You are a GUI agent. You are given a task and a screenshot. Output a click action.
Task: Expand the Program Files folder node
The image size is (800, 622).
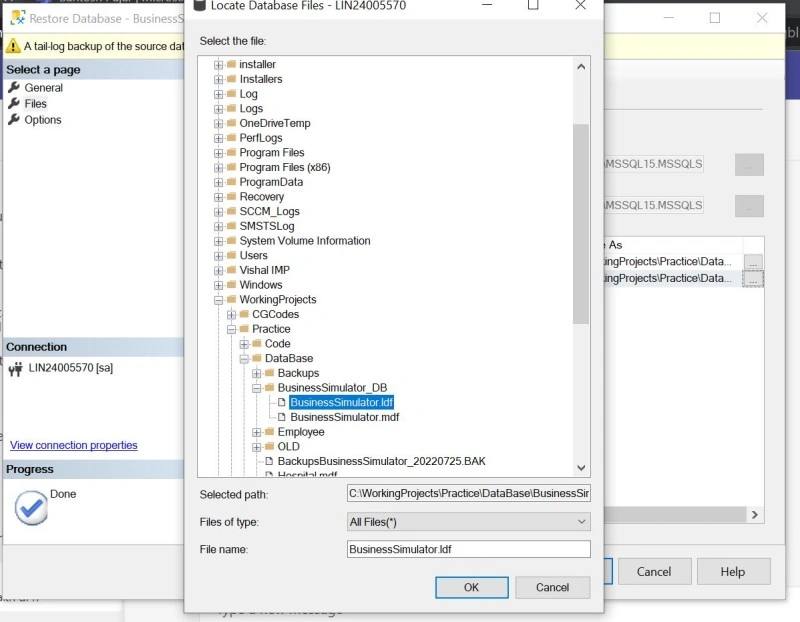point(218,153)
